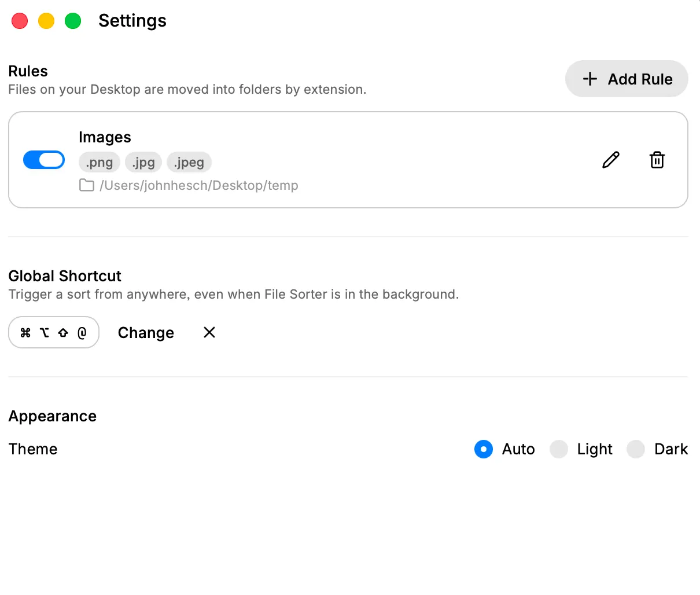The height and width of the screenshot is (595, 700).
Task: Disable the Images rule toggle
Action: tap(44, 160)
